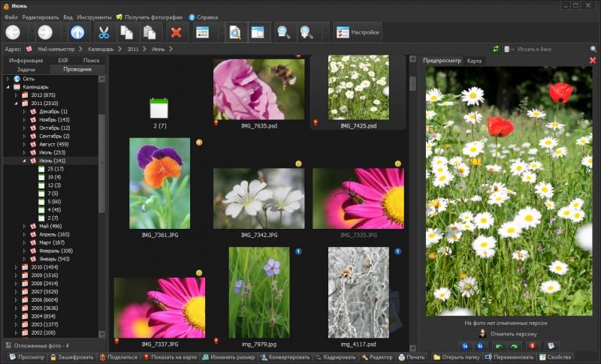This screenshot has width=601, height=364.
Task: Expand the Сеть tree node
Action: tap(8, 79)
